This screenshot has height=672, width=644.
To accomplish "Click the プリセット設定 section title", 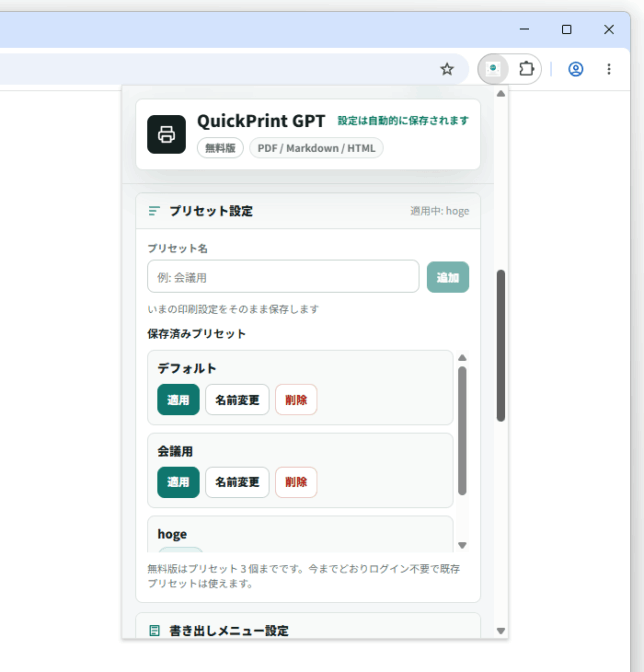I will coord(211,211).
